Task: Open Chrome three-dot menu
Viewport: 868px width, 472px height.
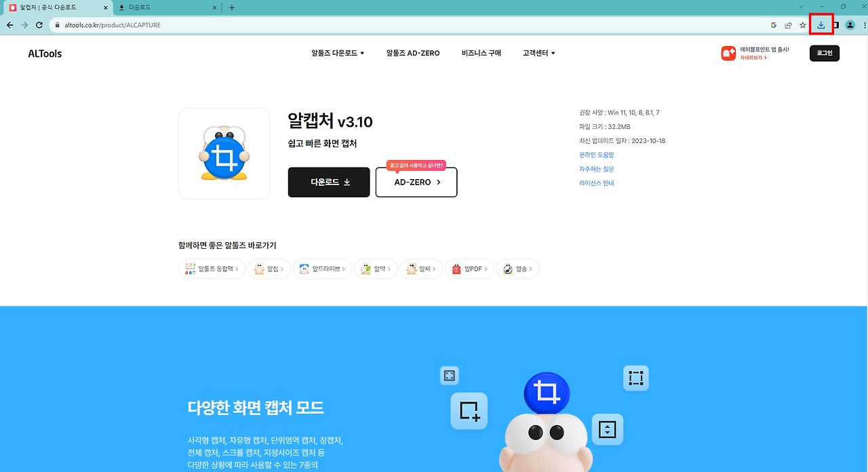Action: pyautogui.click(x=864, y=25)
